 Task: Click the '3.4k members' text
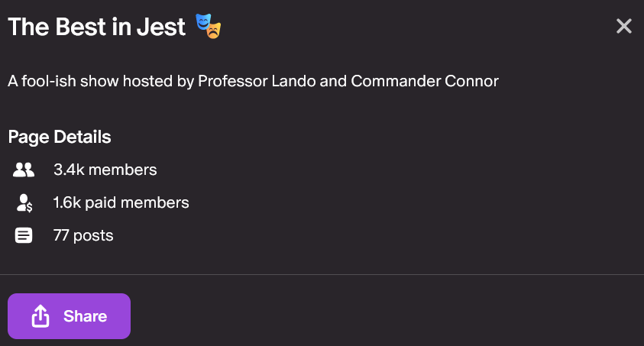pyautogui.click(x=105, y=170)
